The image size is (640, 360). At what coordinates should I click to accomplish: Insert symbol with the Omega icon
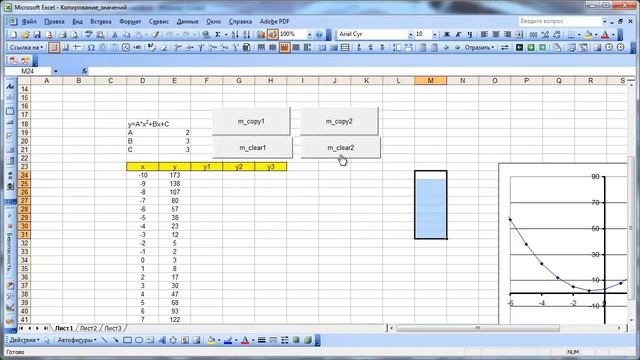(91, 48)
